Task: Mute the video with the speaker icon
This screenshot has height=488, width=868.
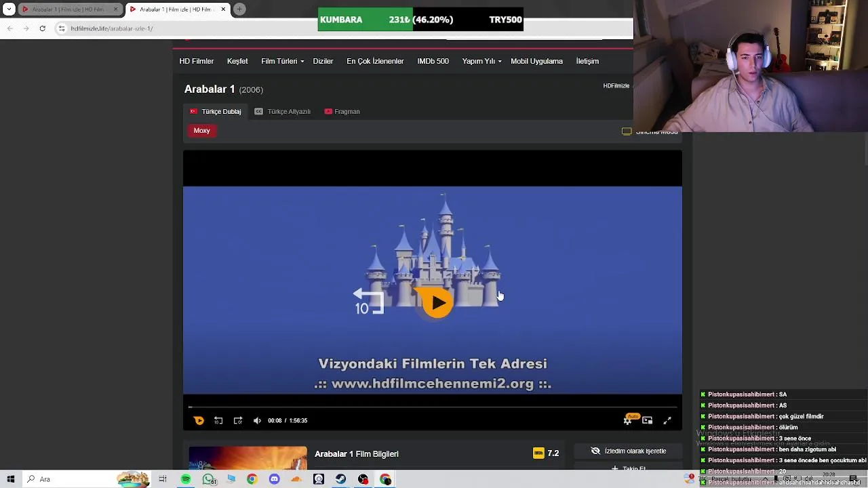Action: tap(257, 420)
